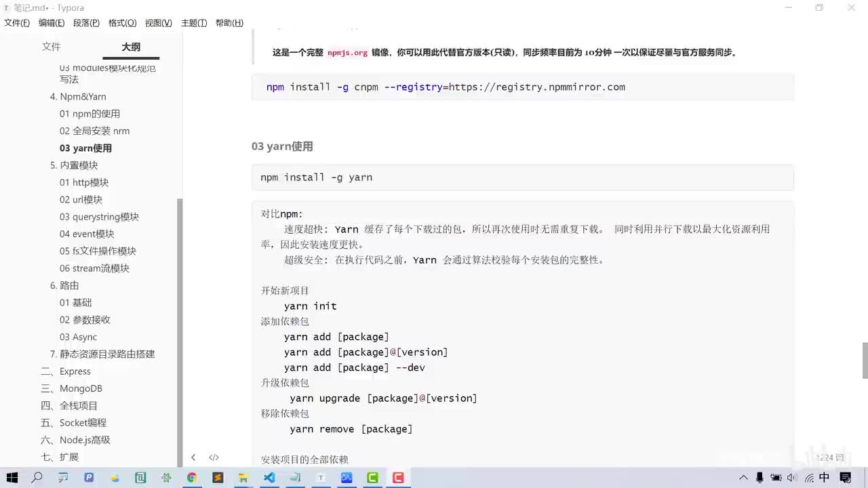This screenshot has width=868, height=488.
Task: Select 03 yarn使用 in the outline
Action: click(x=85, y=148)
